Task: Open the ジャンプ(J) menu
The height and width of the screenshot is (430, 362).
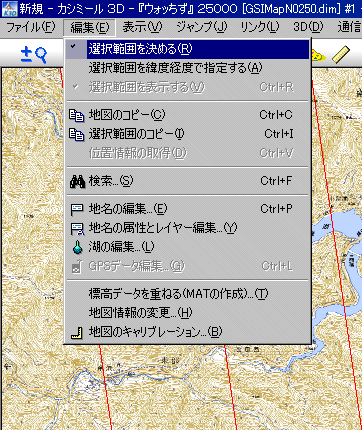Action: tap(201, 27)
